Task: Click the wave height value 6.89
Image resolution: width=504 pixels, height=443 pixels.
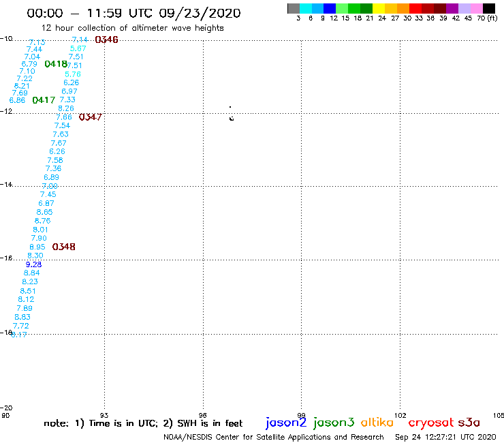Action: [52, 177]
